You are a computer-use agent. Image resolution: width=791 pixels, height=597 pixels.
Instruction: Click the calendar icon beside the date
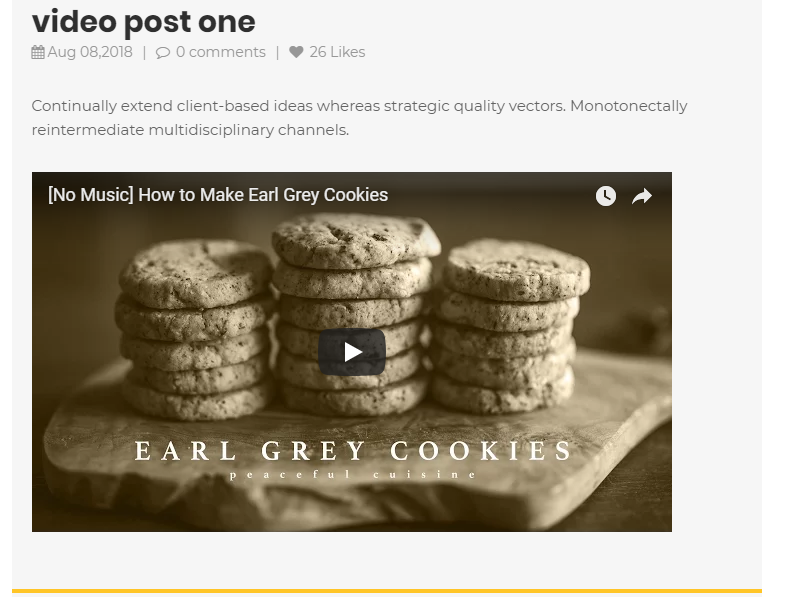(38, 52)
